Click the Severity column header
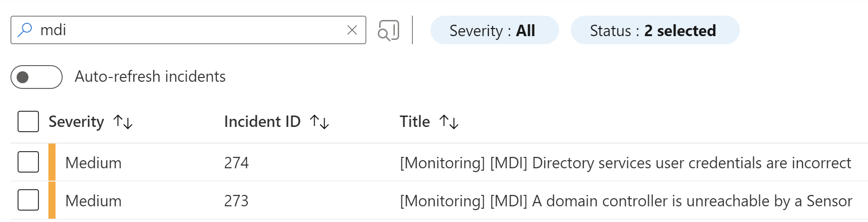The width and height of the screenshot is (868, 222). tap(76, 122)
